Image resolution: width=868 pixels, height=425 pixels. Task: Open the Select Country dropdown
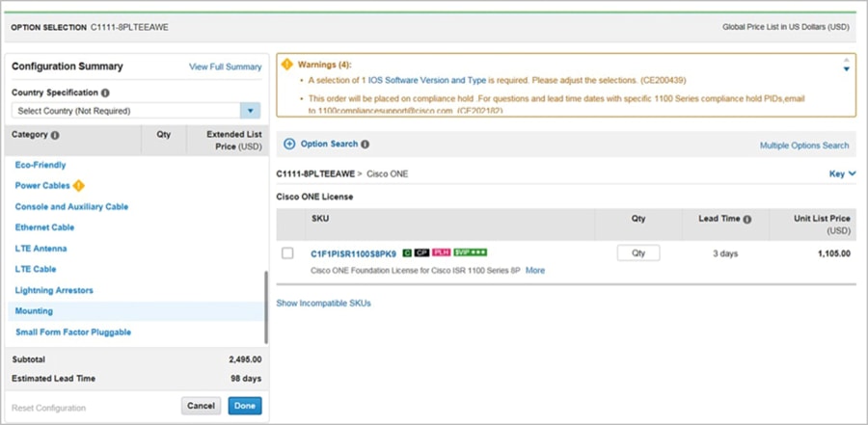pos(250,111)
